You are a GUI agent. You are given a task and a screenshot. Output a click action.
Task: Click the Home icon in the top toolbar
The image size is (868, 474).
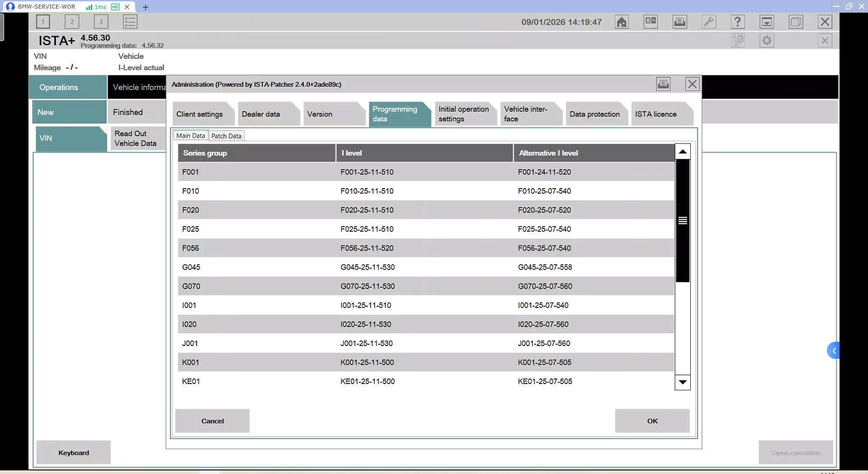tap(622, 22)
